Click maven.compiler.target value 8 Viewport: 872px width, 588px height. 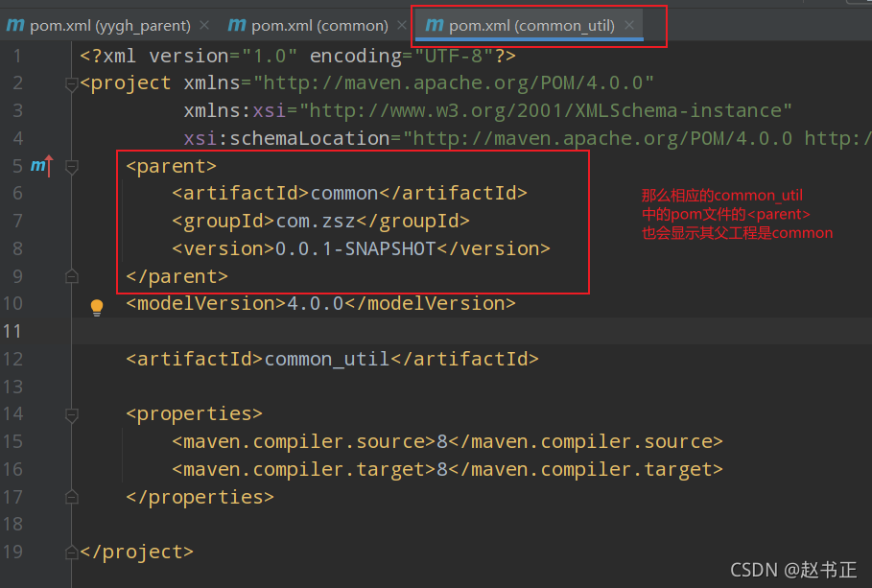442,469
